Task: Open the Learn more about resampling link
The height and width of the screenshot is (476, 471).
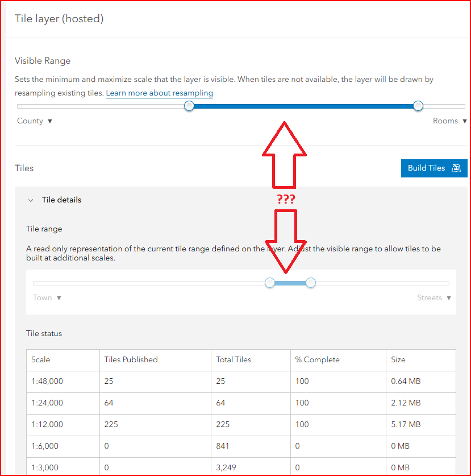Action: [x=159, y=93]
